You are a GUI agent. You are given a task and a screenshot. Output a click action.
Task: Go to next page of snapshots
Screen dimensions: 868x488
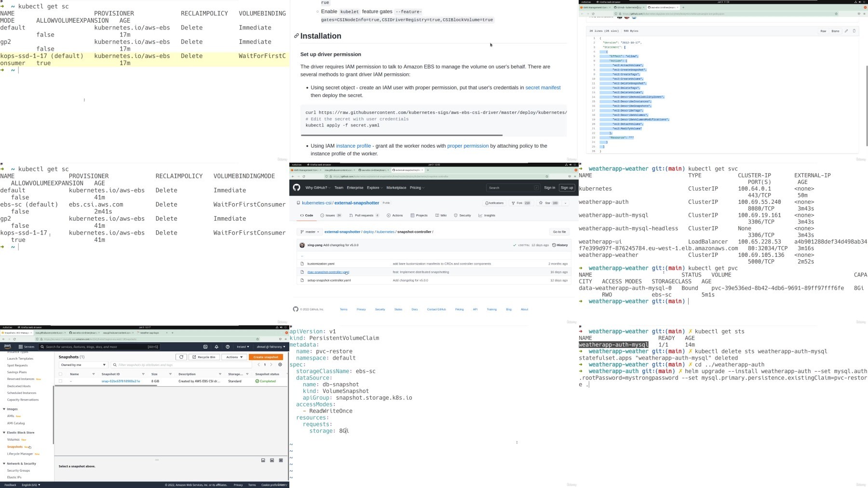(271, 364)
